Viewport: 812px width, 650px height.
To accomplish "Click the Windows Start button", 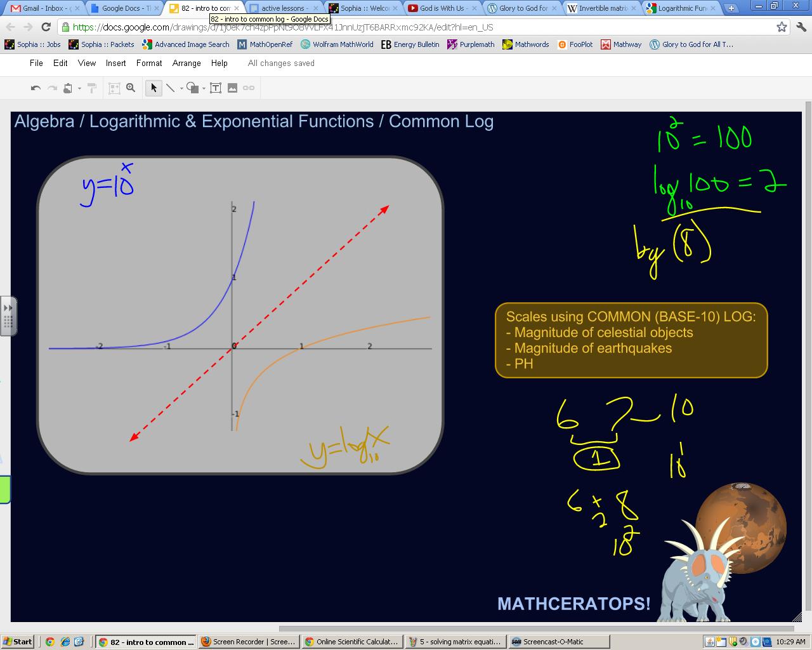I will [17, 641].
